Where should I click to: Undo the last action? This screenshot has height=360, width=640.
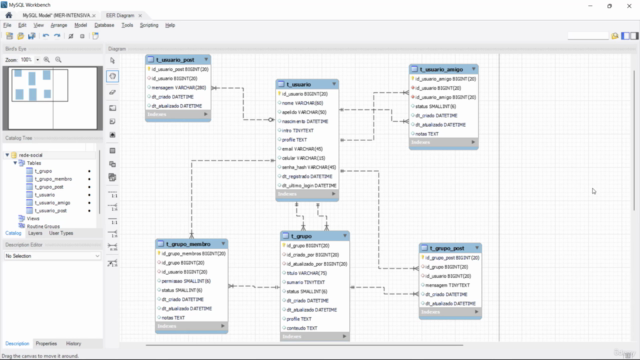(46, 36)
